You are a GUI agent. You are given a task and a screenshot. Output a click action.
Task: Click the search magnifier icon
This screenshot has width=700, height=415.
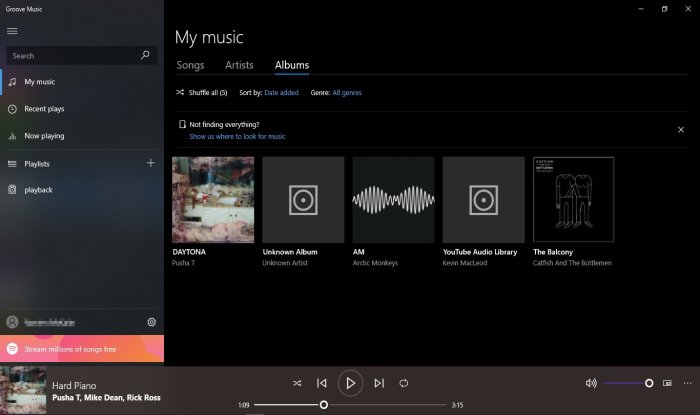click(x=145, y=55)
